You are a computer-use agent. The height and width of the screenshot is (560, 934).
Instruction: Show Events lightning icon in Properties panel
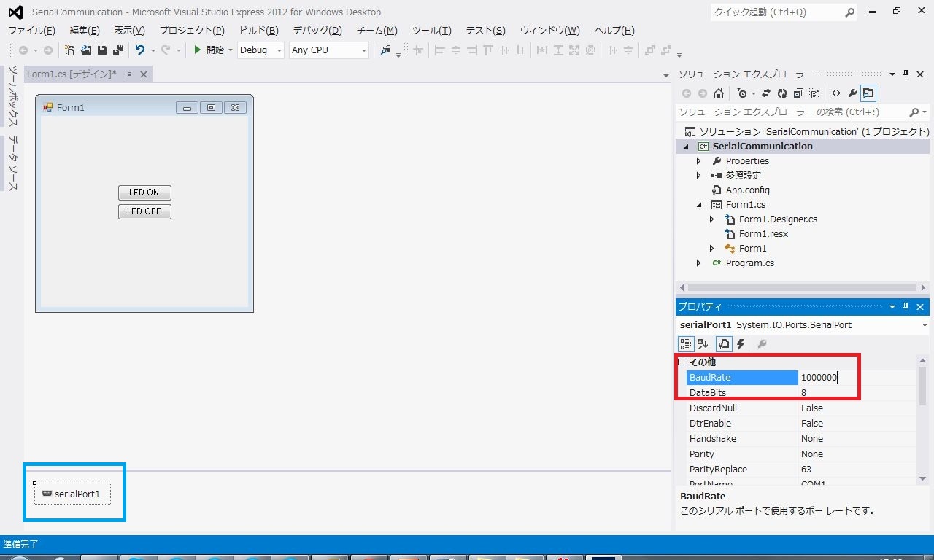741,344
